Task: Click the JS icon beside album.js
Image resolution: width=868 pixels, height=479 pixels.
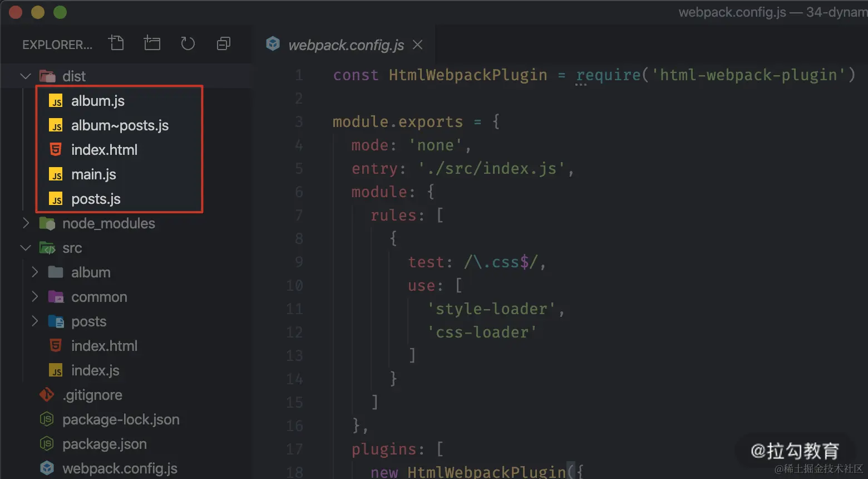Action: pos(56,101)
